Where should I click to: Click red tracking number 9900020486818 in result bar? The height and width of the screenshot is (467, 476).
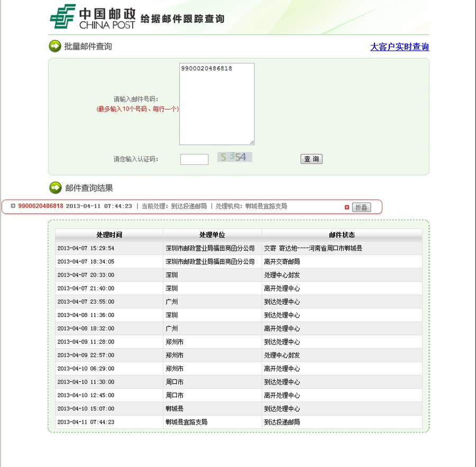pos(41,206)
